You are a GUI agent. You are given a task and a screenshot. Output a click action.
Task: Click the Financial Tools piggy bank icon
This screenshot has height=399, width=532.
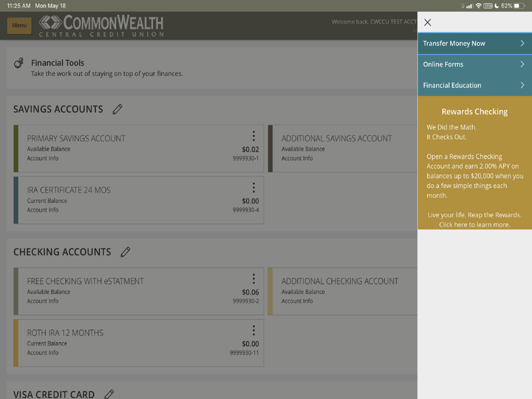click(x=19, y=63)
